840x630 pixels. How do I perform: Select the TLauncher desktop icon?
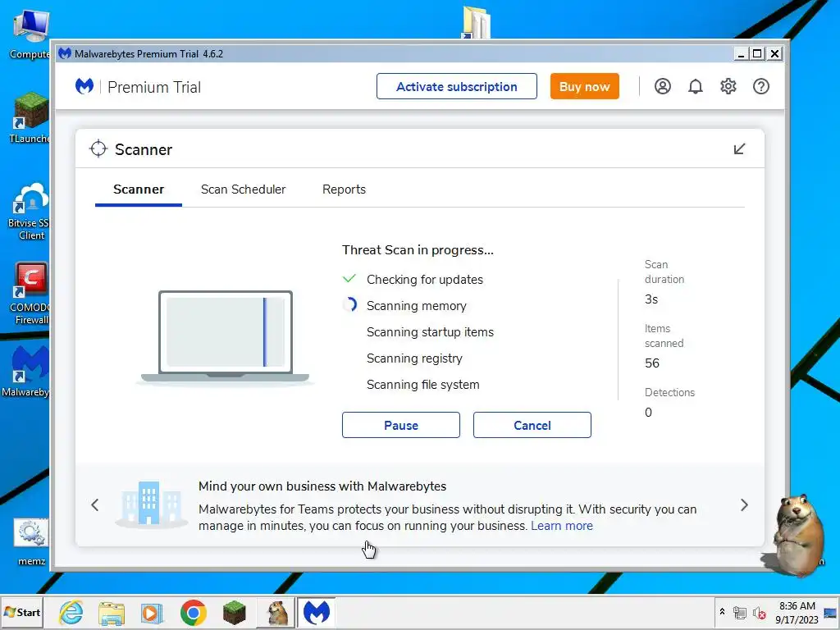30,118
